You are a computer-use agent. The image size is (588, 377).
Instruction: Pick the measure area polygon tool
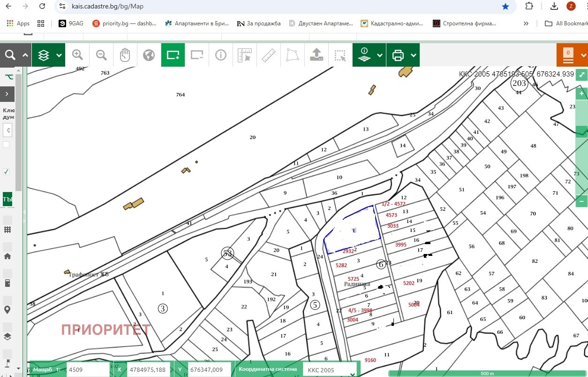point(293,55)
